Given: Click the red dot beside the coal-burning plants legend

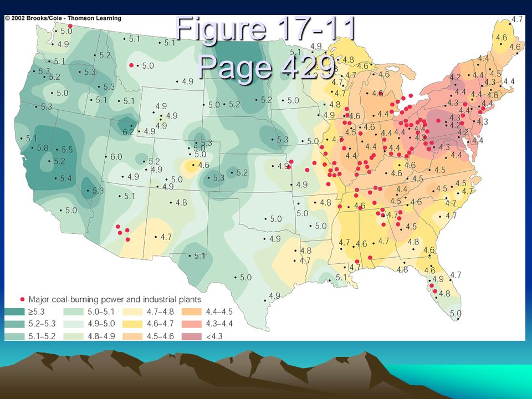Looking at the screenshot, I should pyautogui.click(x=22, y=299).
